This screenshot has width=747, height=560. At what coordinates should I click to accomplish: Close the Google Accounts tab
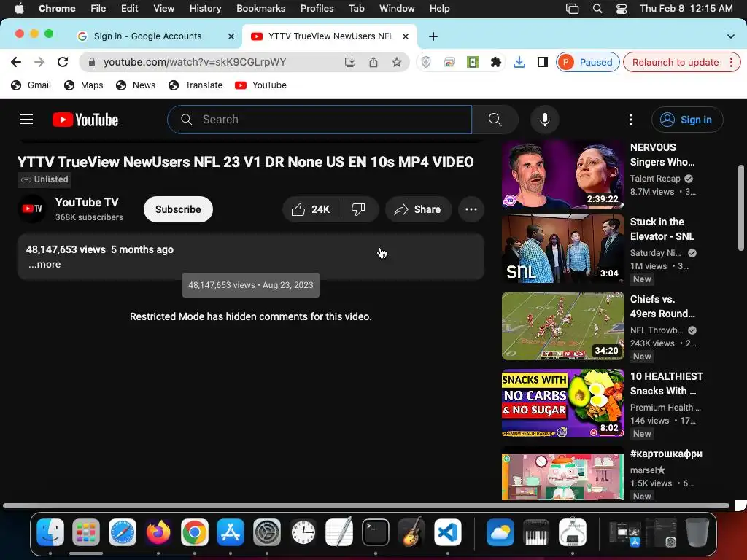[x=231, y=36]
